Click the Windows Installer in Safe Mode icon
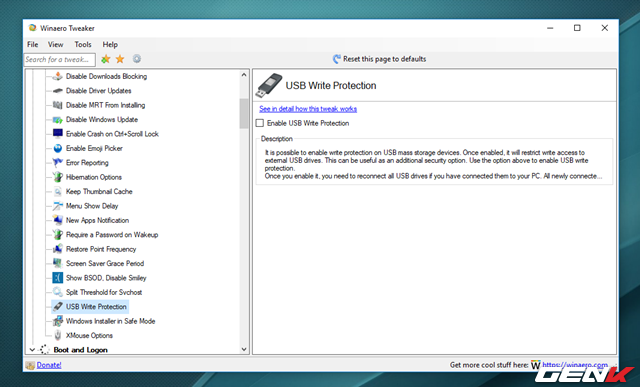640x387 pixels. coord(58,321)
